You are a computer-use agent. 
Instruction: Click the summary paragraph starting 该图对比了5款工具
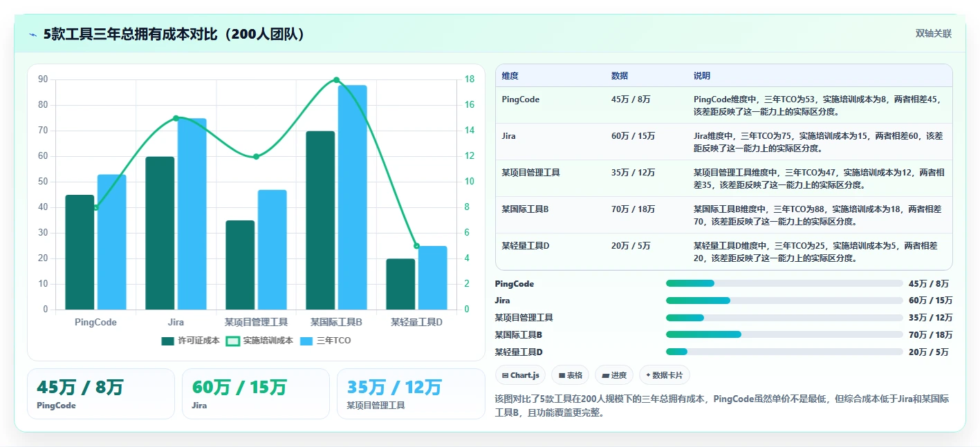[x=721, y=406]
